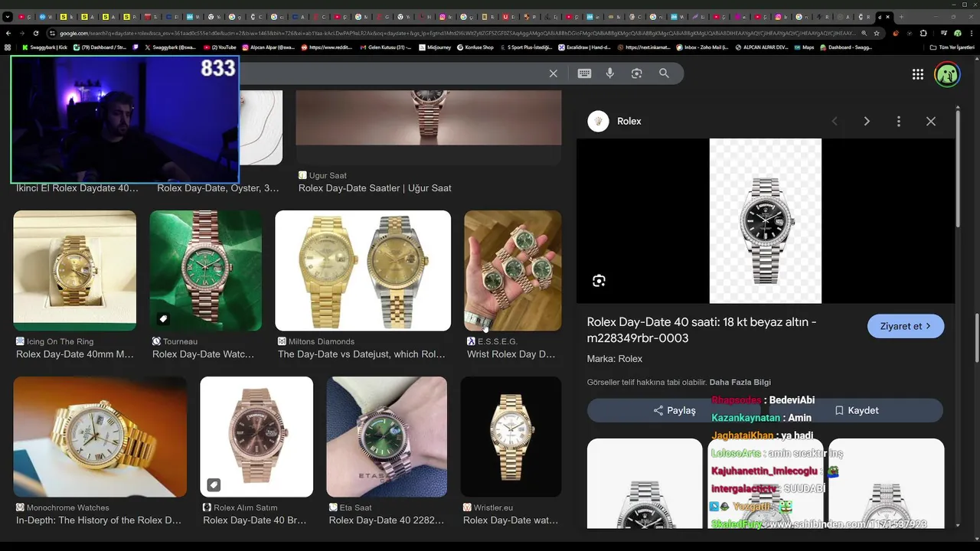
Task: Open the tab search dropdown arrow
Action: pos(8,17)
